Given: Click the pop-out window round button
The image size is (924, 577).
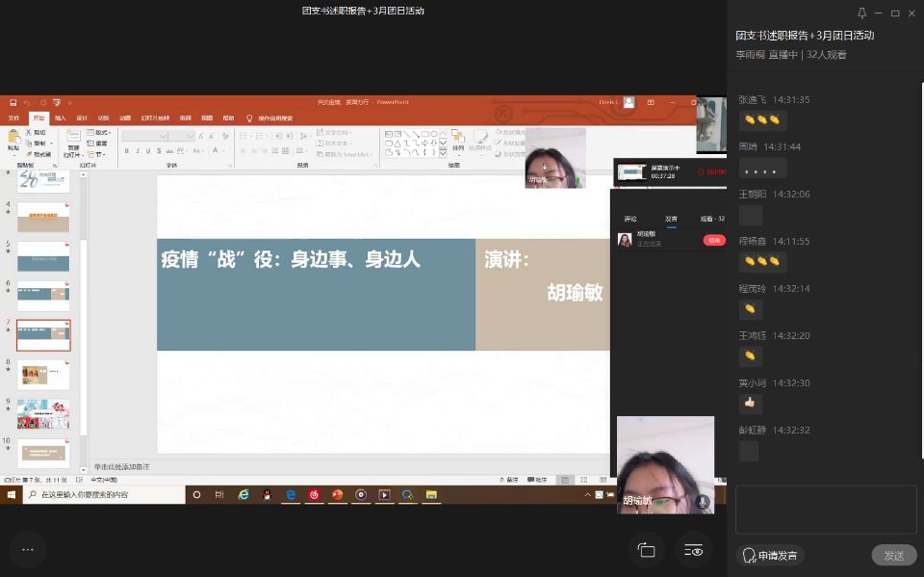Looking at the screenshot, I should click(646, 550).
